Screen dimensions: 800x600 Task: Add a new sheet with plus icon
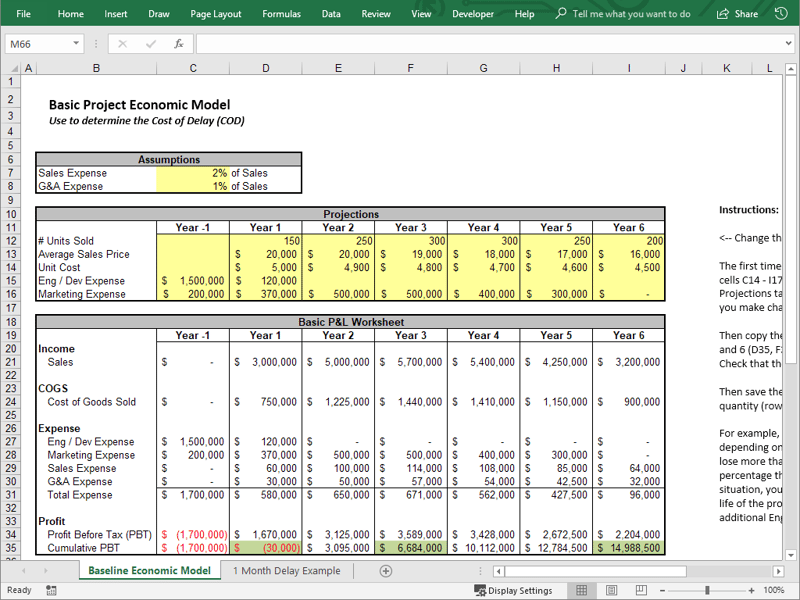(386, 571)
